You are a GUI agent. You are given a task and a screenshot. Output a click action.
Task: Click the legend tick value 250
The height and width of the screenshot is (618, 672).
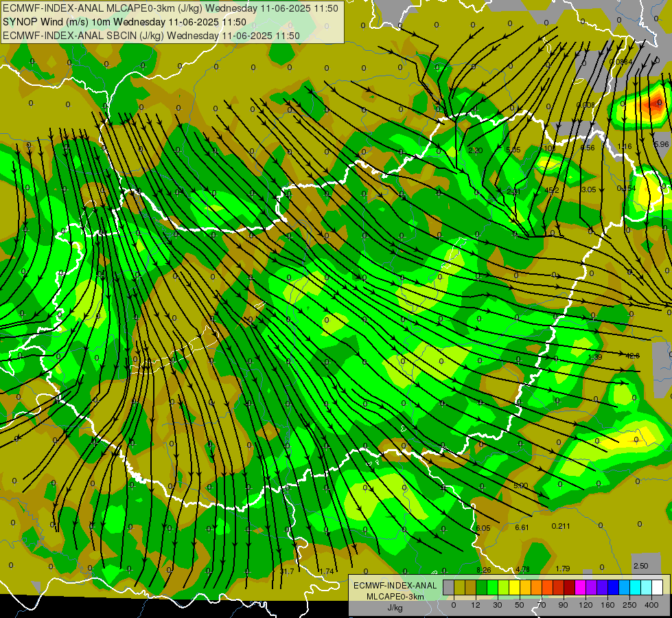pyautogui.click(x=629, y=605)
